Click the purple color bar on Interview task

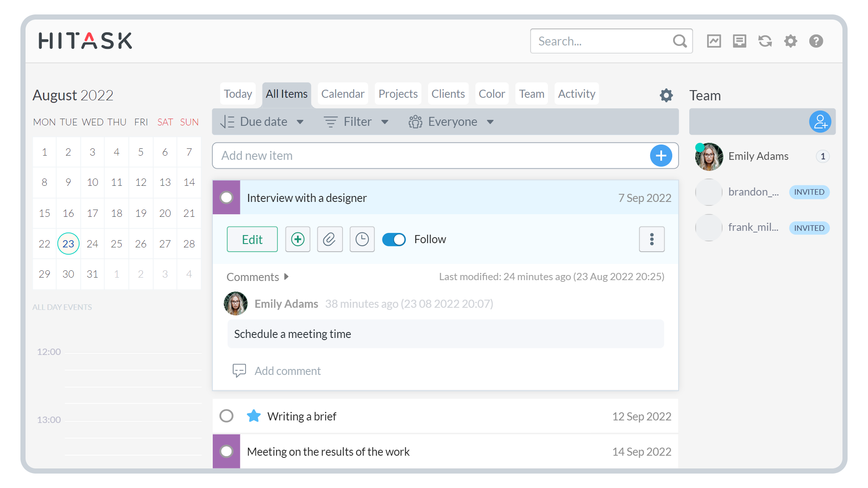click(226, 197)
